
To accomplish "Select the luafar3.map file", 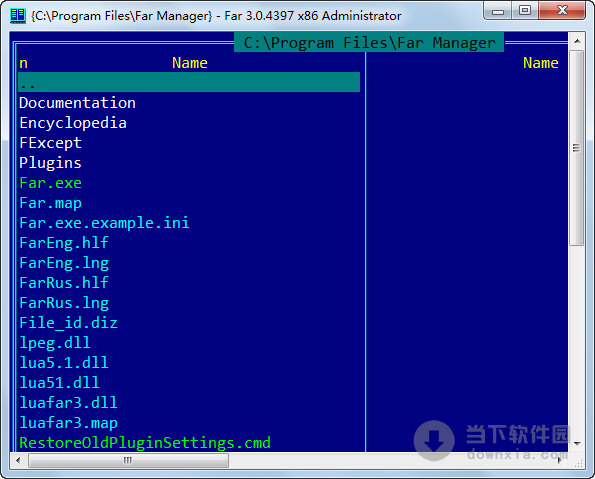I will pos(68,423).
